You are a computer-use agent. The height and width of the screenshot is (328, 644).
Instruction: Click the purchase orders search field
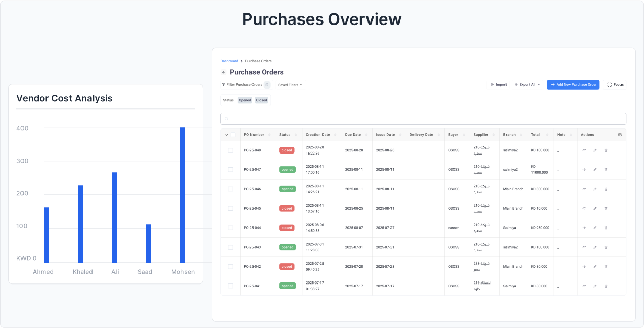pyautogui.click(x=423, y=119)
